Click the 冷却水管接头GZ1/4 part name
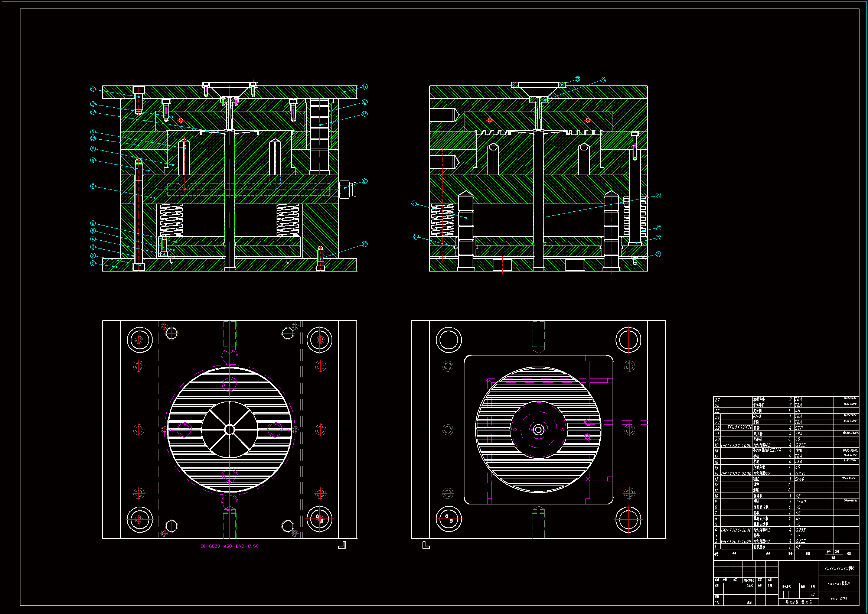Viewport: 868px width, 614px height. pos(767,451)
